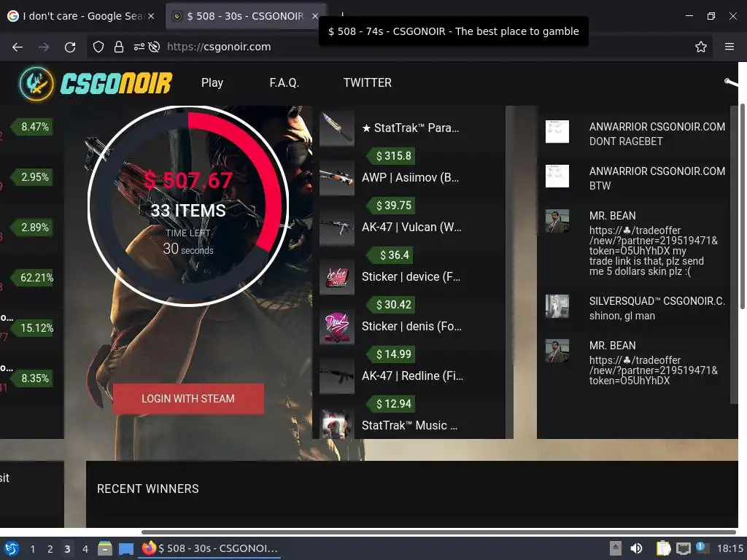Click LOGIN WITH STEAM button

coord(188,399)
